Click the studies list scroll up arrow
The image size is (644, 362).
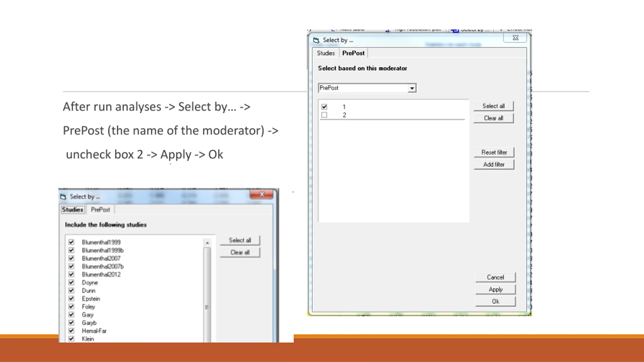(207, 243)
